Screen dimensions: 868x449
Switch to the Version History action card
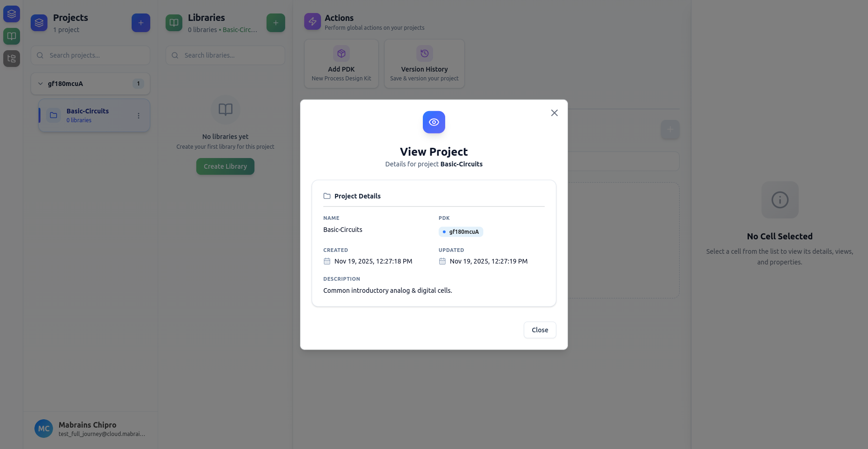[424, 64]
